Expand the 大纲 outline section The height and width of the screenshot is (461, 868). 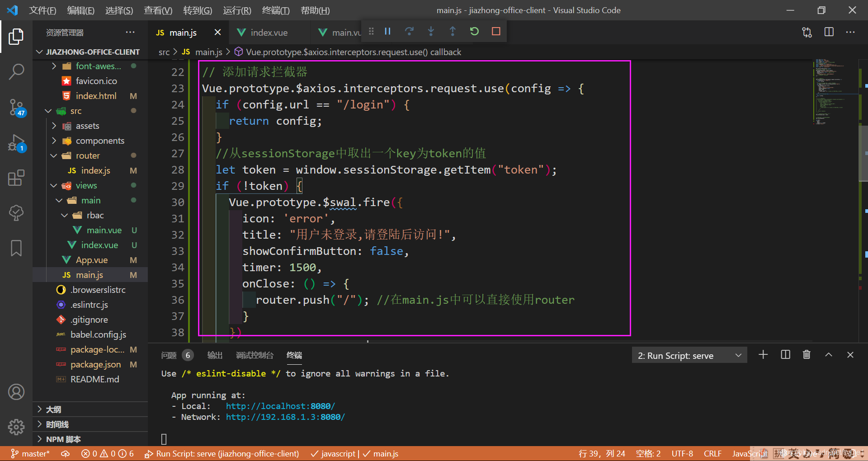(90, 409)
